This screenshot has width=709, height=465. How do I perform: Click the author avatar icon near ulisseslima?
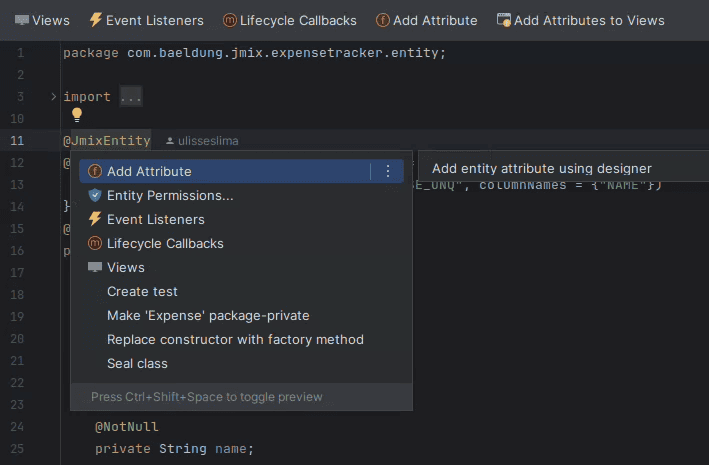pyautogui.click(x=170, y=141)
